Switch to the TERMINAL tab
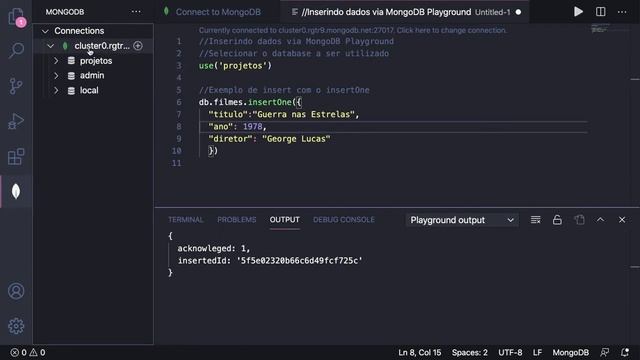Screen dimensions: 640x360 click(x=186, y=220)
